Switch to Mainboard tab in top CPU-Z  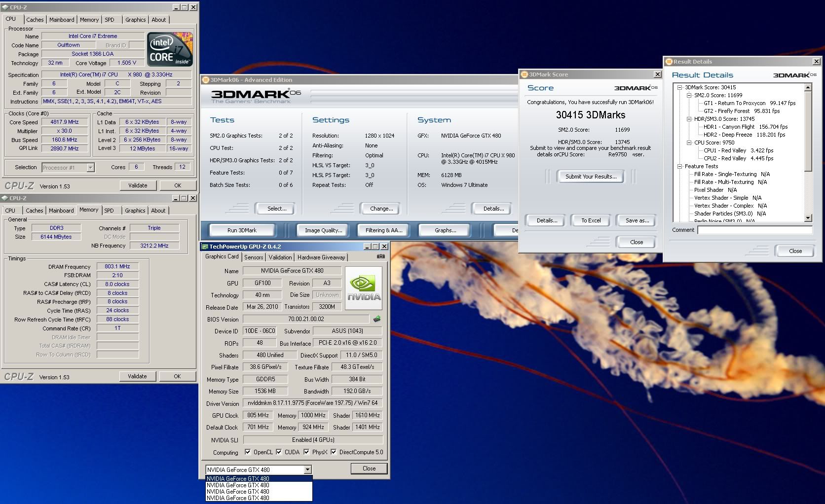(x=62, y=20)
